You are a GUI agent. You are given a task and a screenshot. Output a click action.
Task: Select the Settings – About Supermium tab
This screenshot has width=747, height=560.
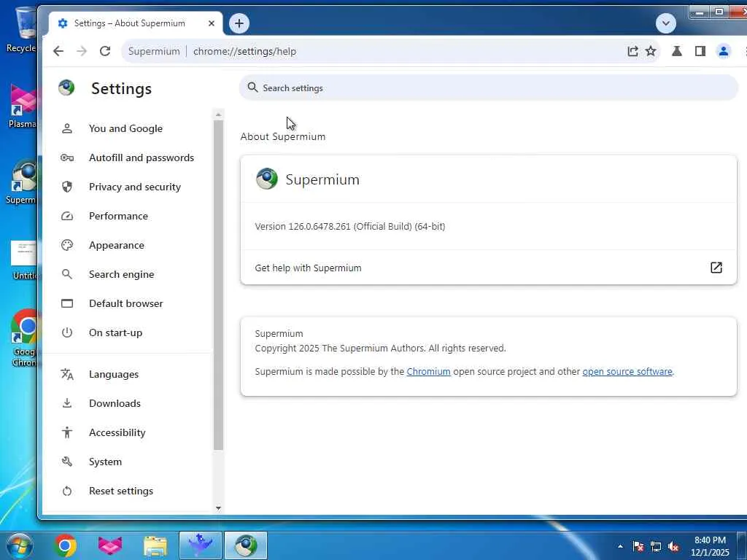[136, 23]
